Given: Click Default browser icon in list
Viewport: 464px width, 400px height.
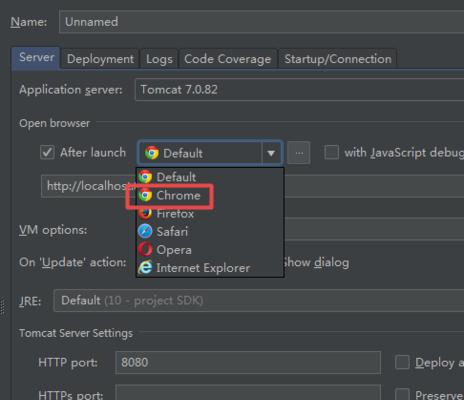Looking at the screenshot, I should [x=145, y=177].
